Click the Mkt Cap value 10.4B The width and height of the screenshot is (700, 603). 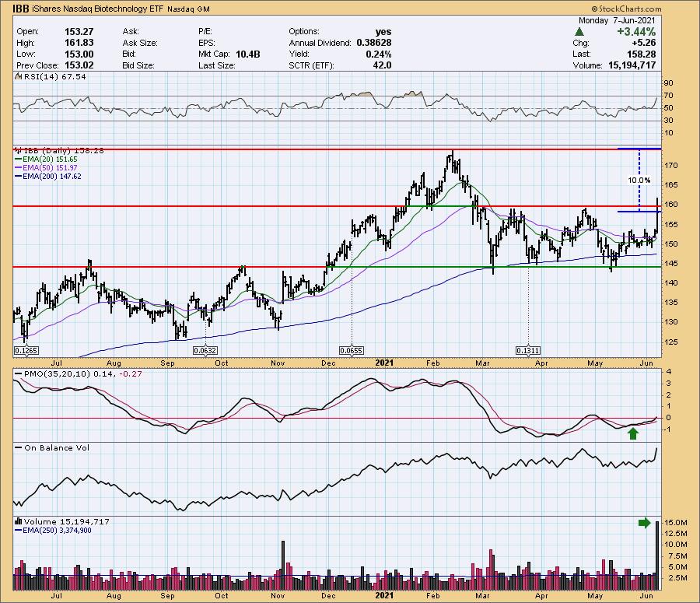coord(248,54)
